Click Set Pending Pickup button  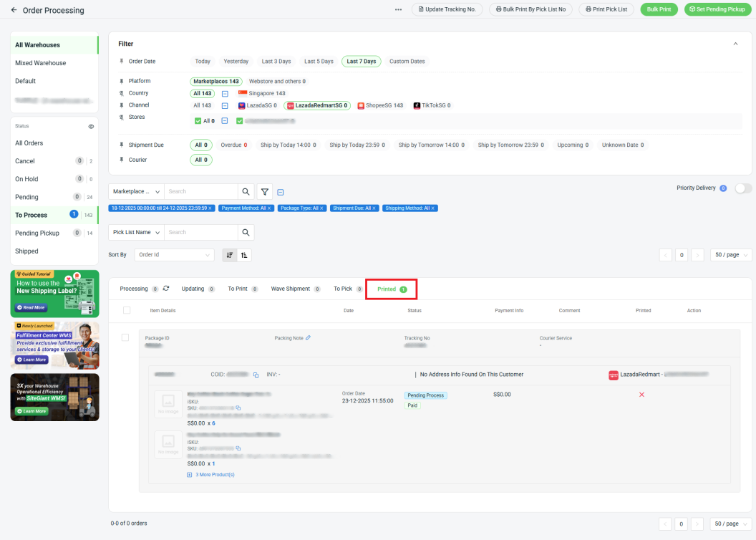pos(717,10)
